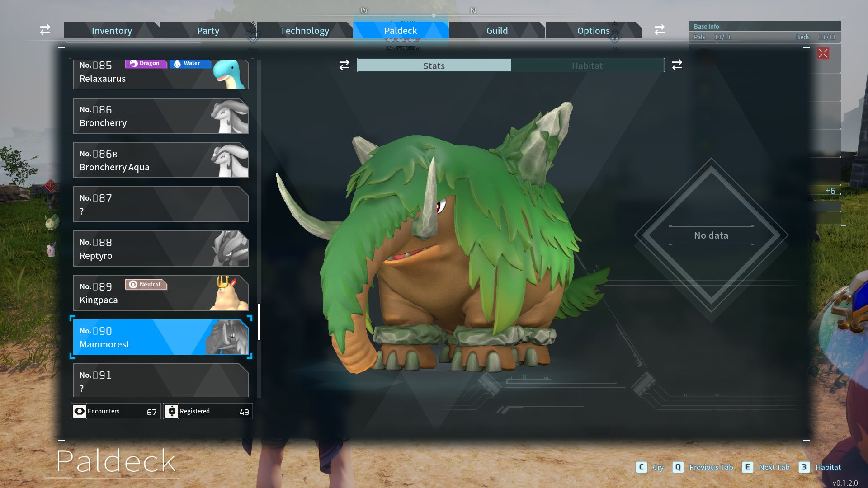Select unknown entry No.087
The height and width of the screenshot is (488, 868).
pos(161,204)
